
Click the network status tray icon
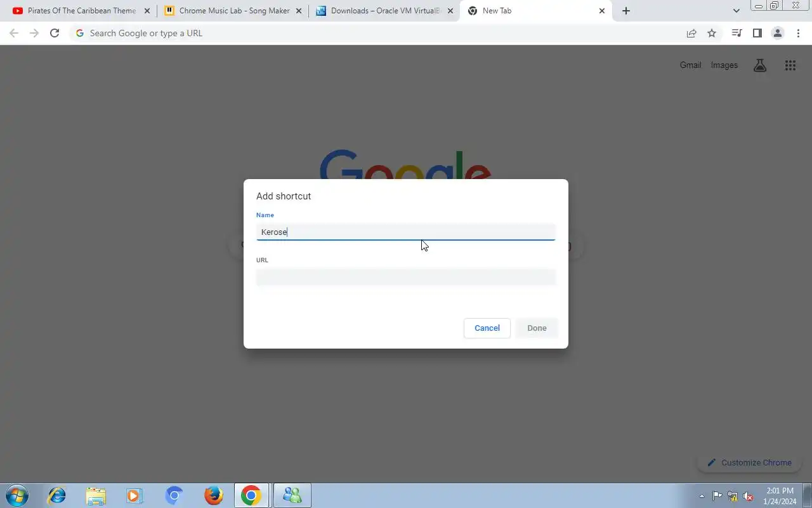(x=733, y=496)
